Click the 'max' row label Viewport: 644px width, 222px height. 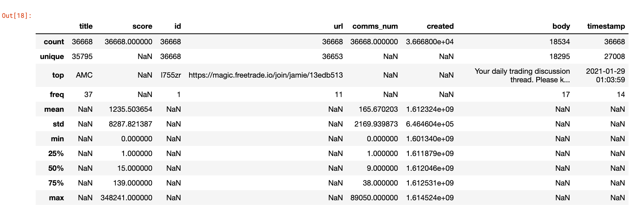click(56, 198)
